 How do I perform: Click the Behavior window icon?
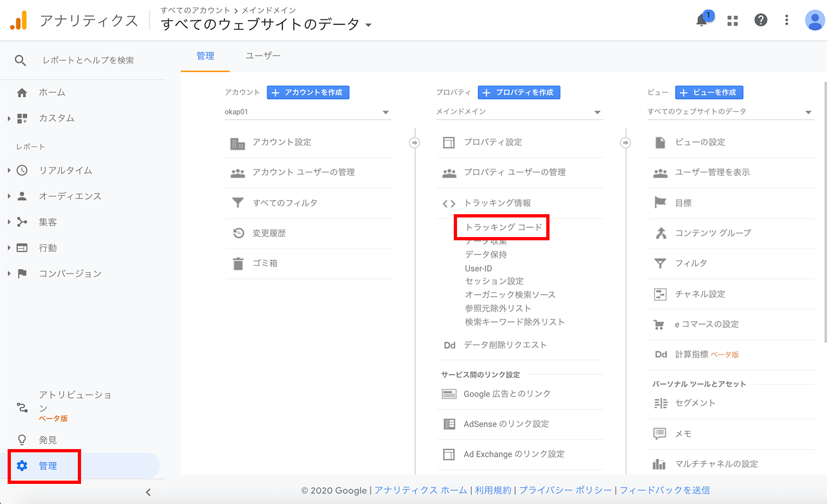(x=22, y=248)
